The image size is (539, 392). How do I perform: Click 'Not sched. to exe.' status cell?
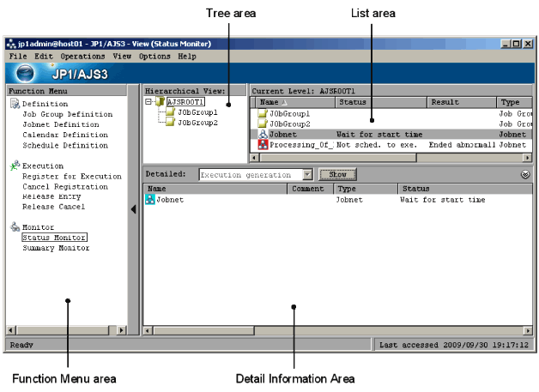(377, 145)
